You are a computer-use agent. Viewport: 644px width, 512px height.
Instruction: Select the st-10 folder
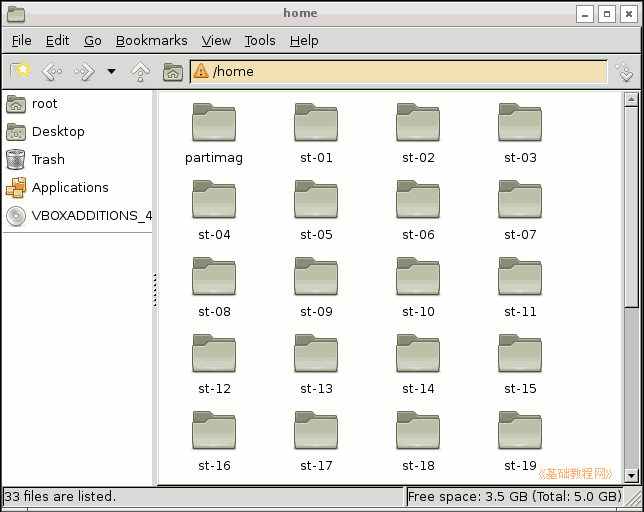(x=418, y=288)
